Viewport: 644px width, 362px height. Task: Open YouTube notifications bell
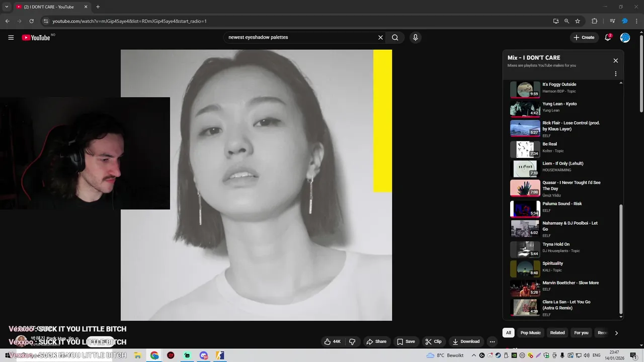(x=608, y=37)
